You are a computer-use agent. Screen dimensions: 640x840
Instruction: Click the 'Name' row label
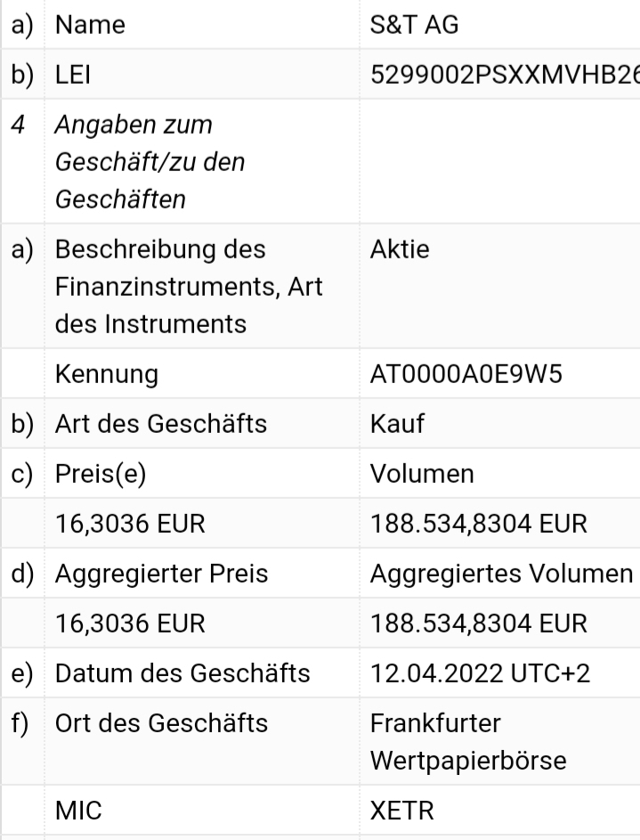[x=90, y=26]
